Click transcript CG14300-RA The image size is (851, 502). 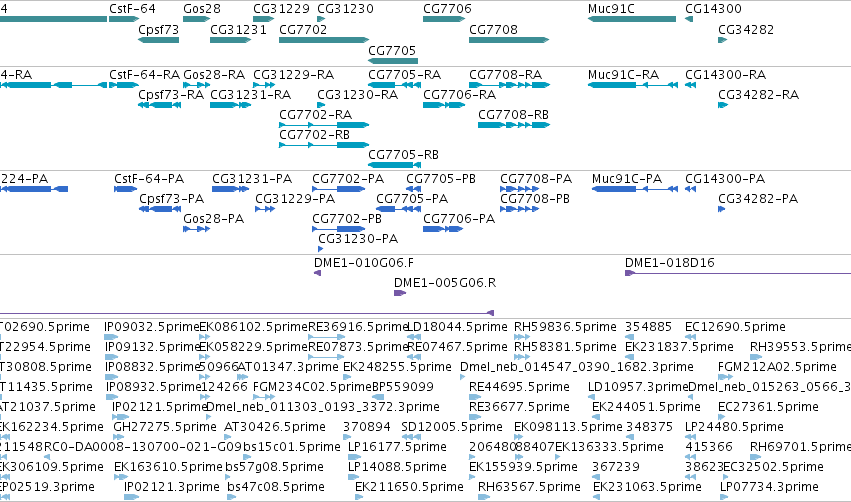[x=690, y=85]
